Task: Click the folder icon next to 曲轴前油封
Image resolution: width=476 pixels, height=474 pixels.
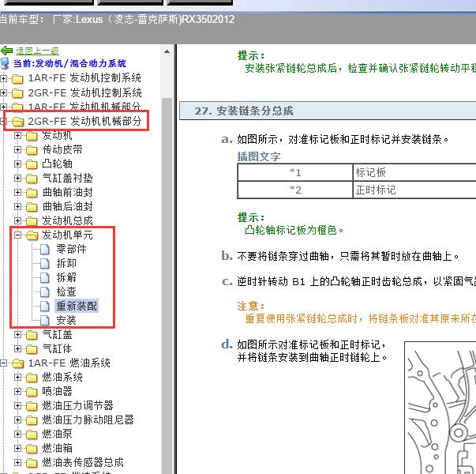Action: click(32, 193)
